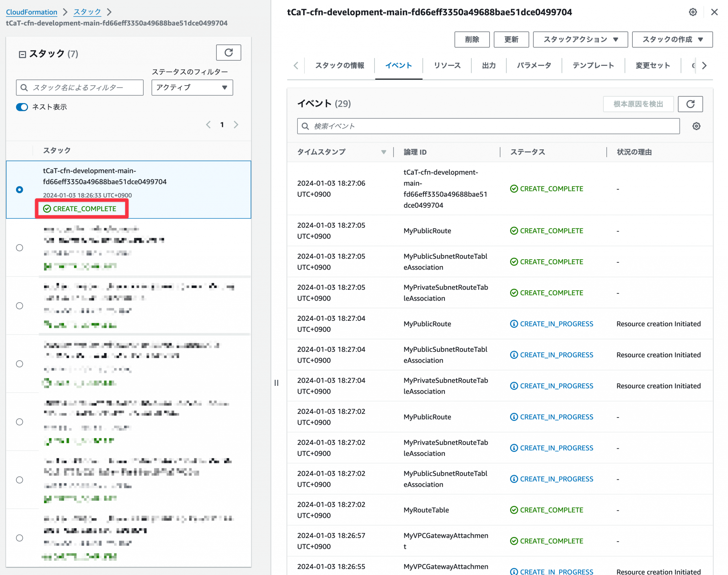The height and width of the screenshot is (575, 728).
Task: Collapse the スタック panel with the minus icon
Action: [22, 53]
